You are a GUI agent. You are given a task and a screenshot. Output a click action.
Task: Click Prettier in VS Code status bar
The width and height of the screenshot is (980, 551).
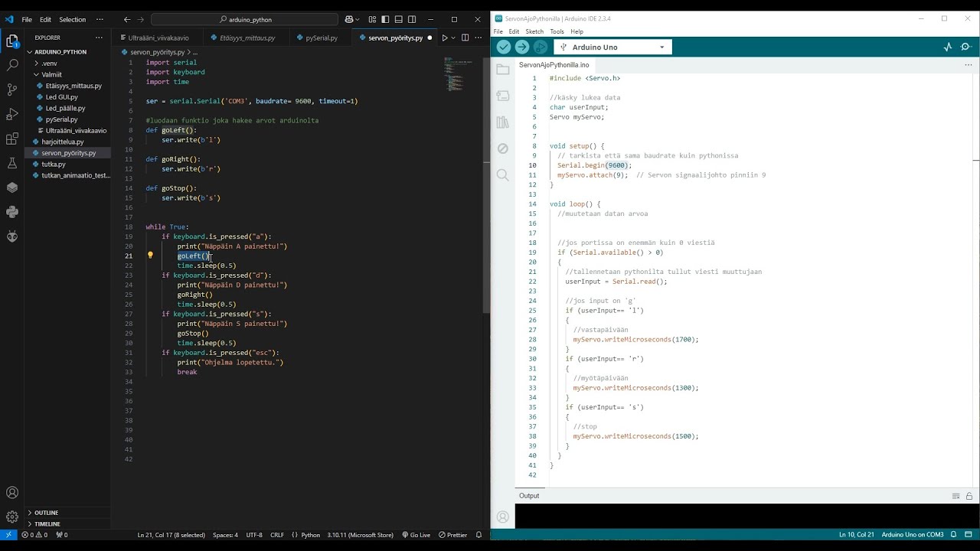pyautogui.click(x=452, y=535)
